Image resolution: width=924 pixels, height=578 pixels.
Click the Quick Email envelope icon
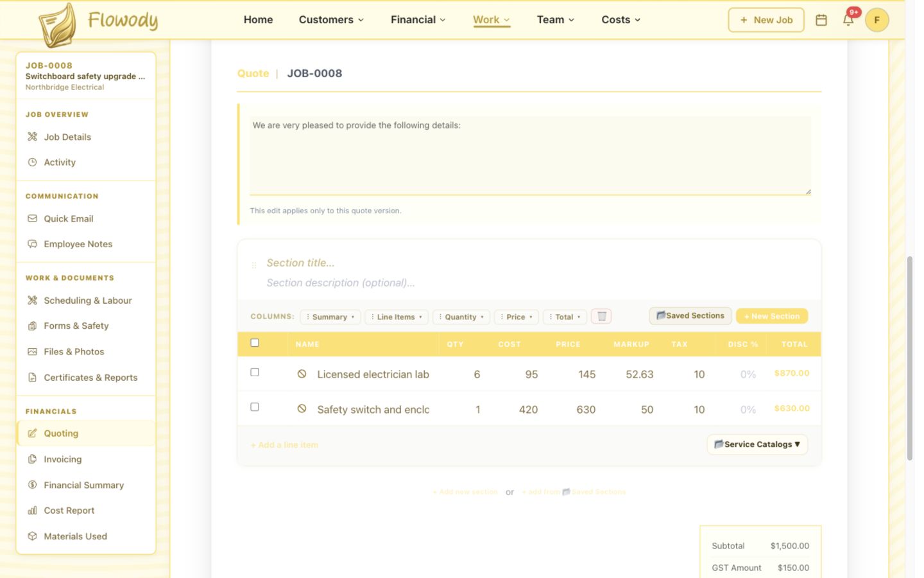point(32,219)
